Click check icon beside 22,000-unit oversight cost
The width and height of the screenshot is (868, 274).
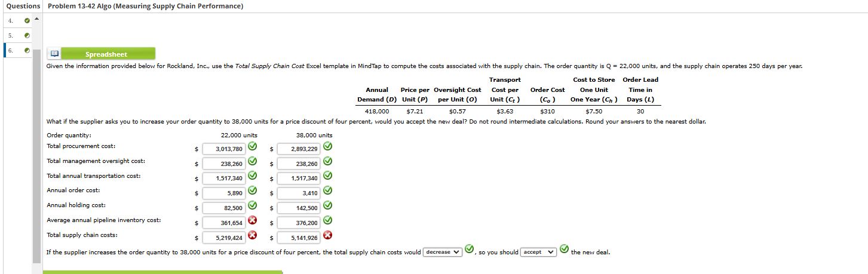coord(253,161)
